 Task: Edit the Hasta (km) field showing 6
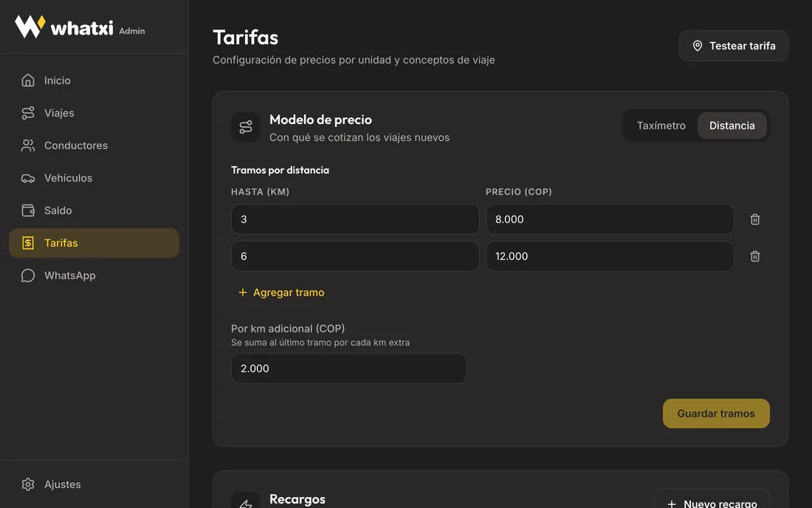click(355, 256)
